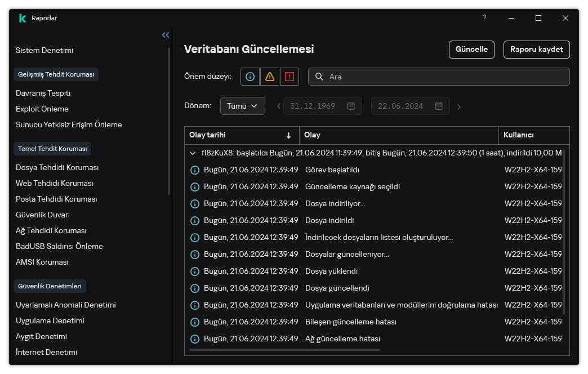Viewport: 588px width, 374px height.
Task: Collapse the left sidebar with double chevron
Action: pos(166,35)
